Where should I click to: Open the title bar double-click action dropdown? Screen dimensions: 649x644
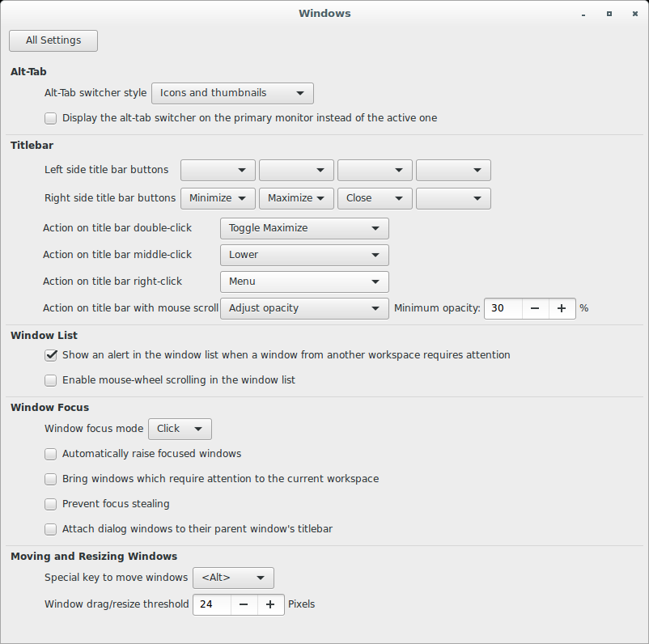pyautogui.click(x=304, y=228)
